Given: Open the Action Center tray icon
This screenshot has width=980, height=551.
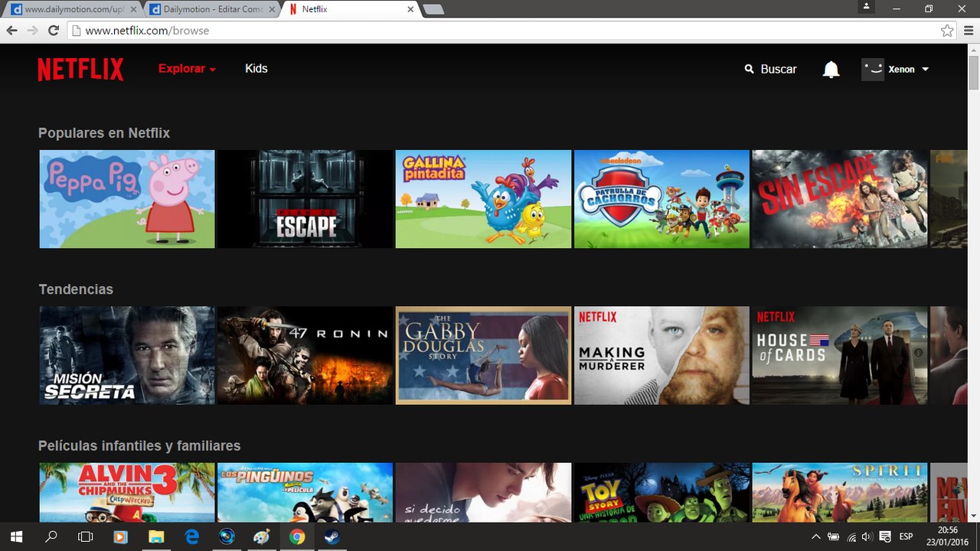Looking at the screenshot, I should coord(885,536).
